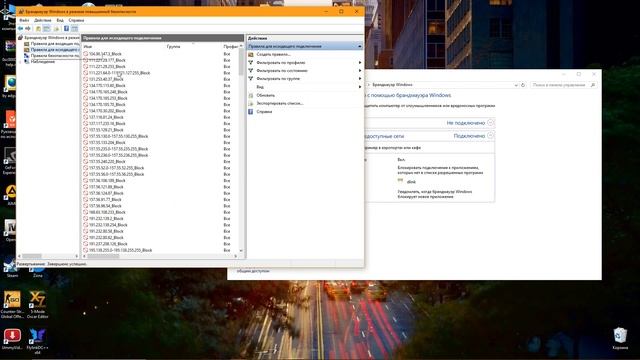Open the Действие menu
Viewport: 640px width, 360px height.
point(43,20)
